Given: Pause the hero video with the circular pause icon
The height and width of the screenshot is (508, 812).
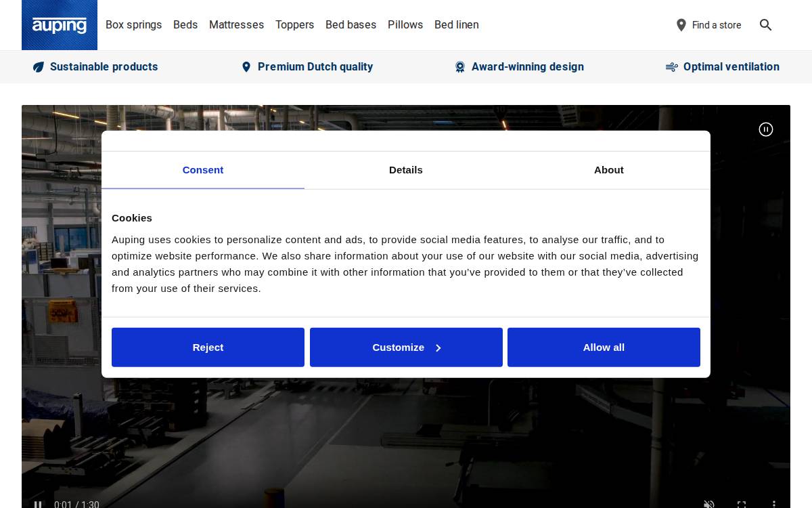Looking at the screenshot, I should tap(766, 129).
